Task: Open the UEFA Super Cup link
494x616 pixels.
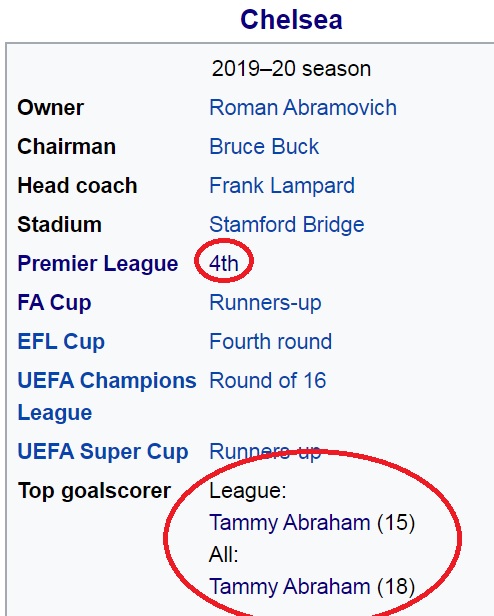Action: (103, 451)
